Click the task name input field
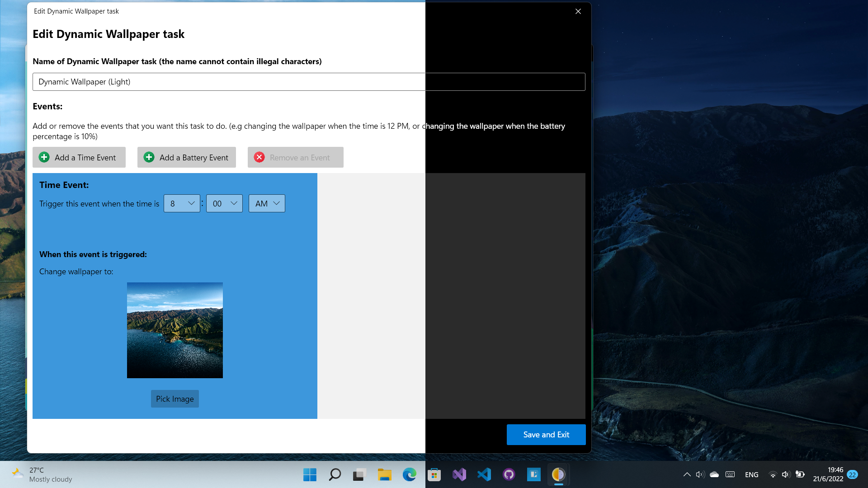Screen dimensions: 868x488 (x=309, y=82)
